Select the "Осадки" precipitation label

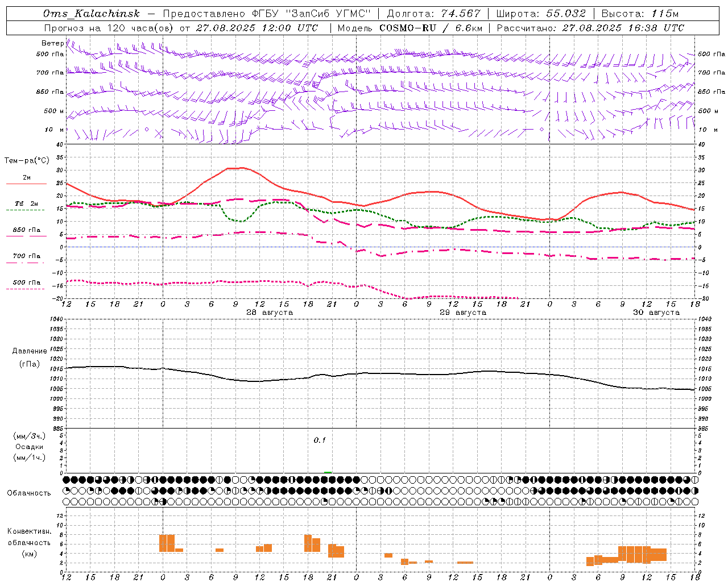pos(30,447)
